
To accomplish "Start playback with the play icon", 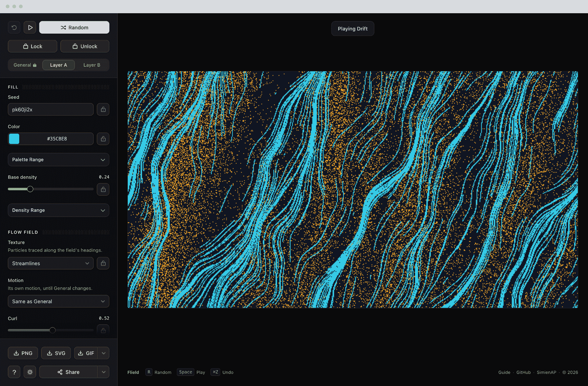I will (x=30, y=28).
